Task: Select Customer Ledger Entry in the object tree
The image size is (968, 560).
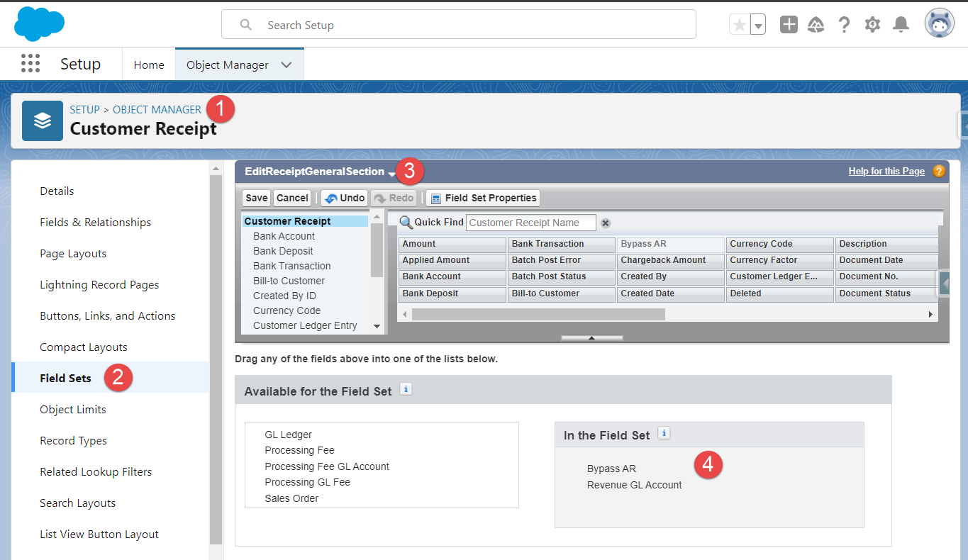Action: pos(305,325)
